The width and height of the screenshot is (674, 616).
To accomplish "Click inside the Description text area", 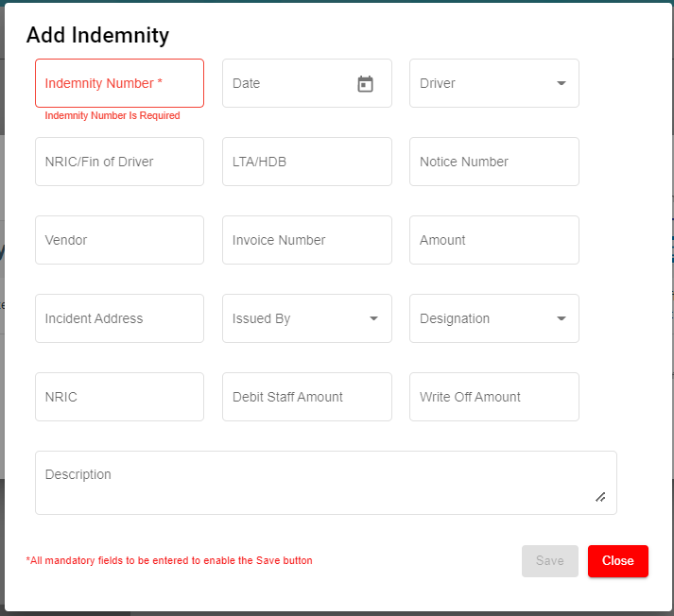I will 312,482.
